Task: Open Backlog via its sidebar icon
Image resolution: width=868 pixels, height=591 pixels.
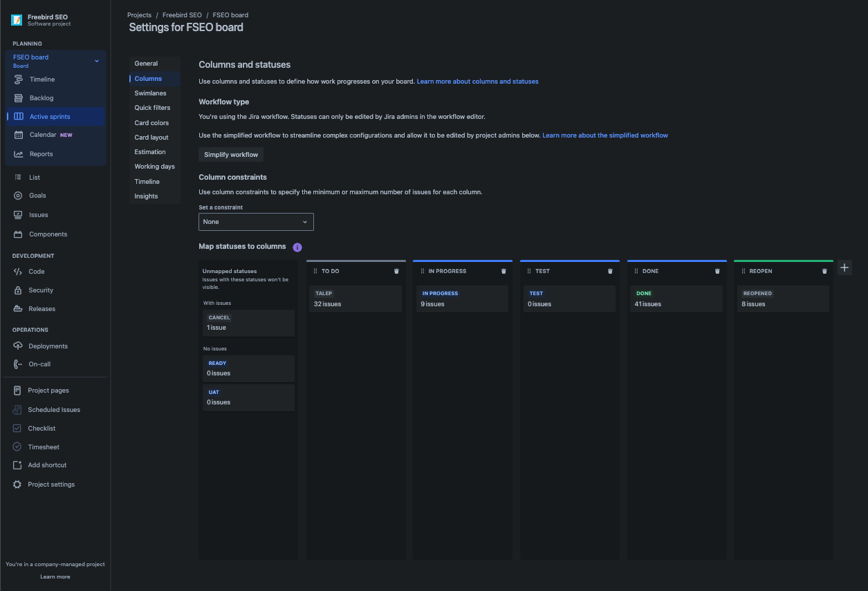Action: [x=19, y=98]
